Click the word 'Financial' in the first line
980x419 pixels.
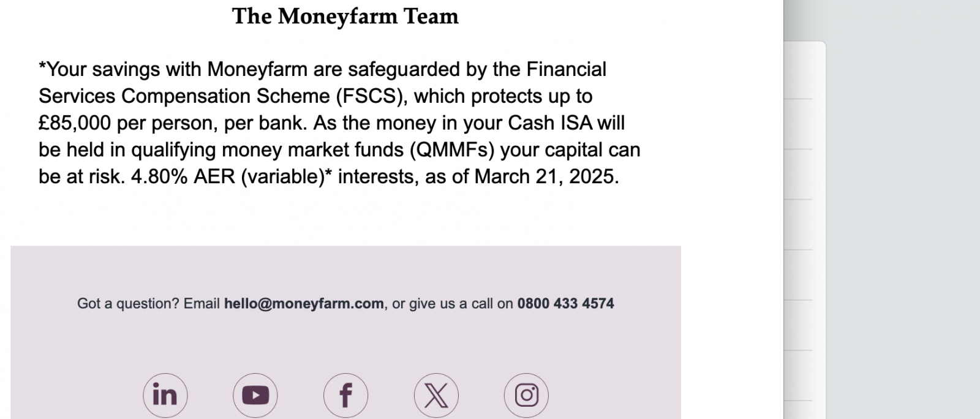point(567,69)
